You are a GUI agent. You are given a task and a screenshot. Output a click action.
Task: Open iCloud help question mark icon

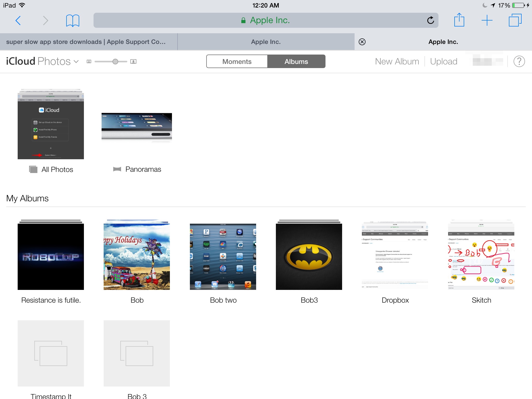click(519, 62)
